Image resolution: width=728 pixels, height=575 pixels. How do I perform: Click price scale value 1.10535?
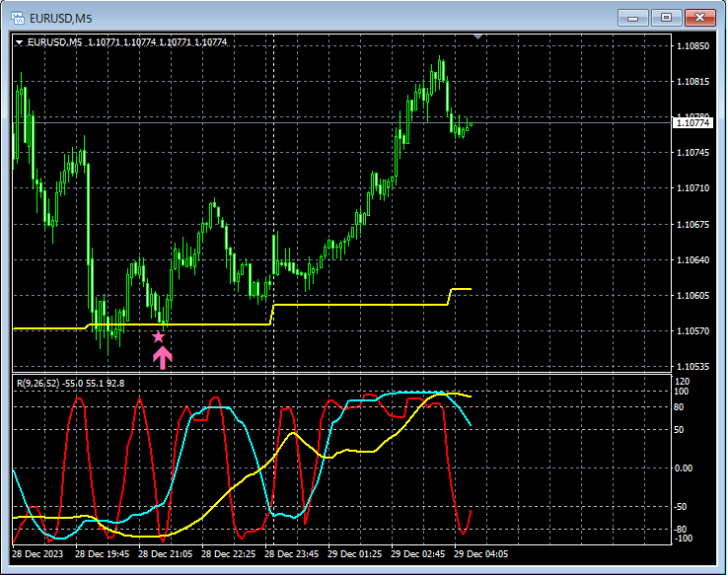pos(692,367)
